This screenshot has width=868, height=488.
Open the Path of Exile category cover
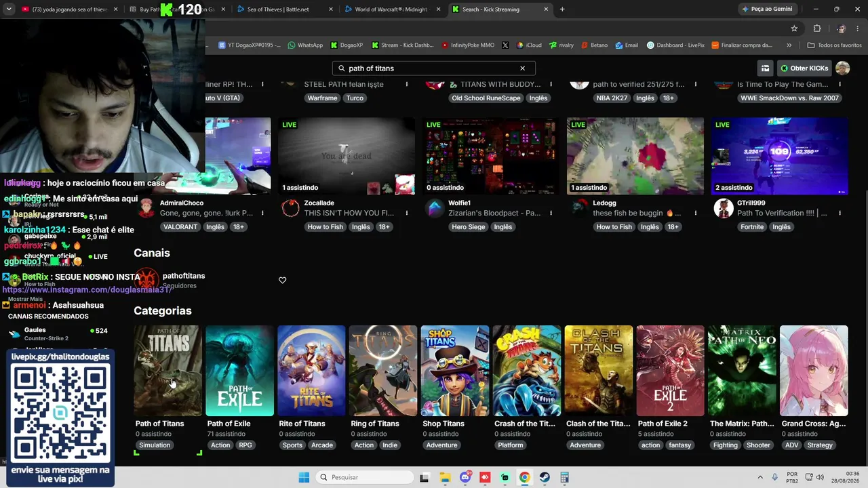point(239,371)
